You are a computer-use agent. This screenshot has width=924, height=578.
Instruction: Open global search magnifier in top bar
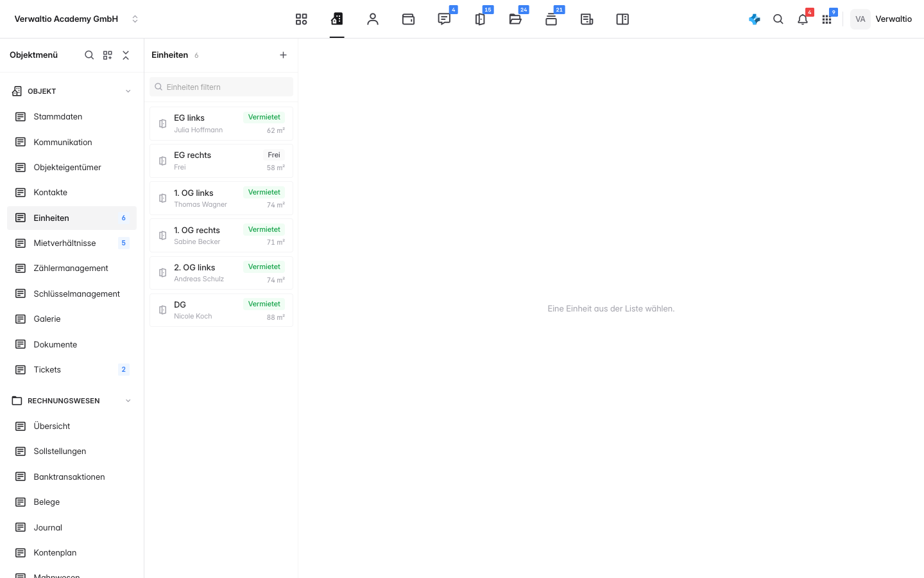tap(778, 19)
